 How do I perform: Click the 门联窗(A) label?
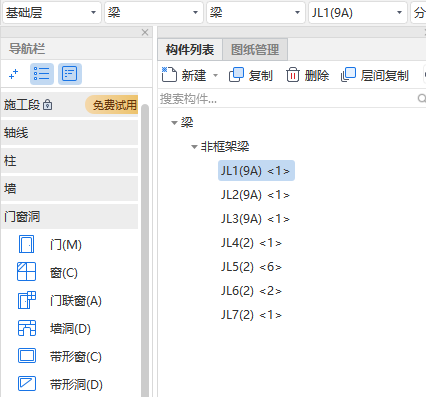click(x=76, y=301)
